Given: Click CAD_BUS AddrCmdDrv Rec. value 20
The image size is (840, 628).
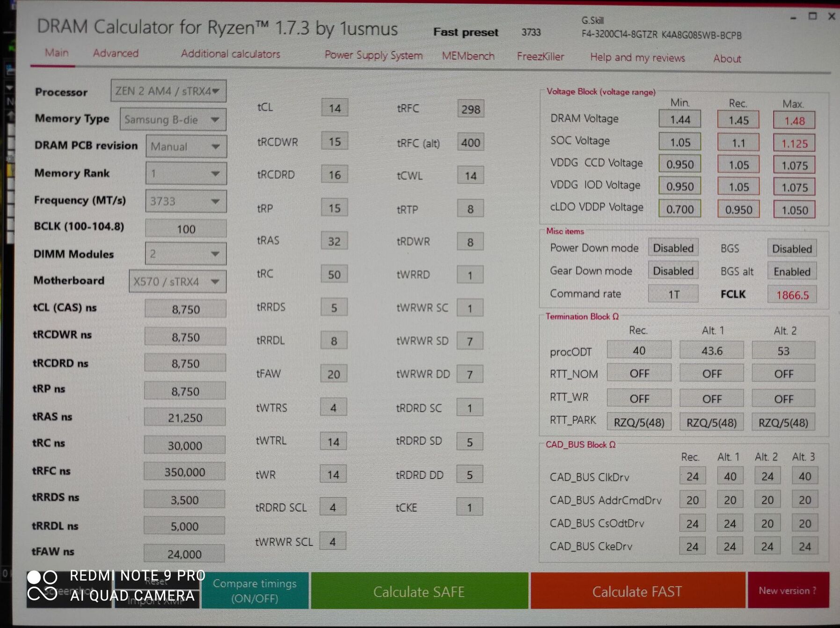Looking at the screenshot, I should (x=692, y=499).
